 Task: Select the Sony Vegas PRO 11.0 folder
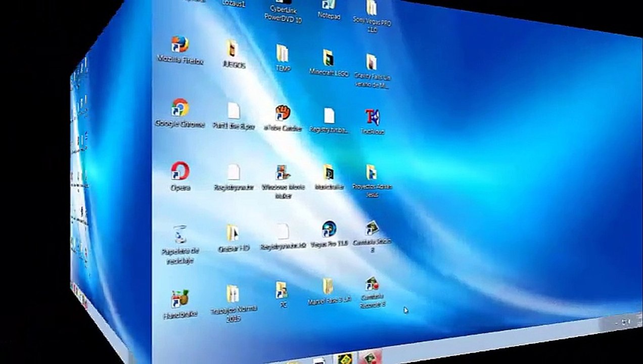coord(372,7)
